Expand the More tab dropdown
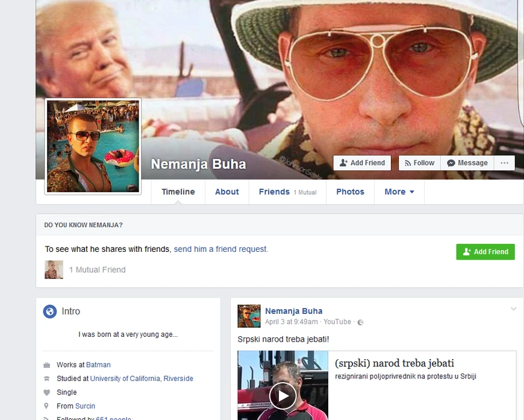Screen dimensions: 524x420 click(x=399, y=192)
